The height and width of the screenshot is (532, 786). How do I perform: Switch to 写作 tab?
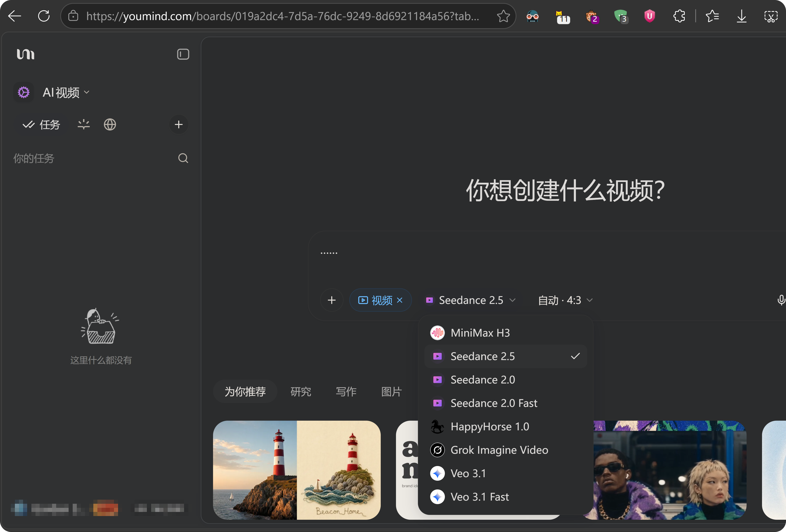(x=346, y=391)
